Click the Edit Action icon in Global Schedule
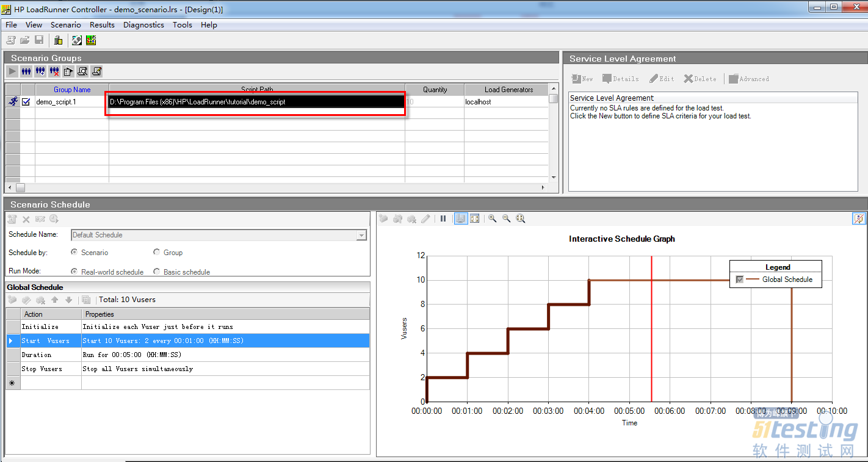868x462 pixels. [x=26, y=300]
